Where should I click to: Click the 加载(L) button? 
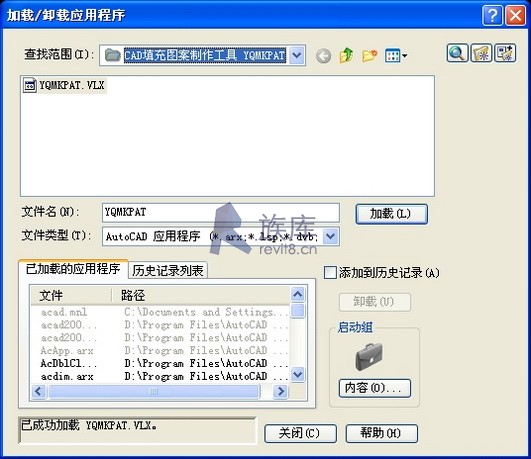(391, 214)
